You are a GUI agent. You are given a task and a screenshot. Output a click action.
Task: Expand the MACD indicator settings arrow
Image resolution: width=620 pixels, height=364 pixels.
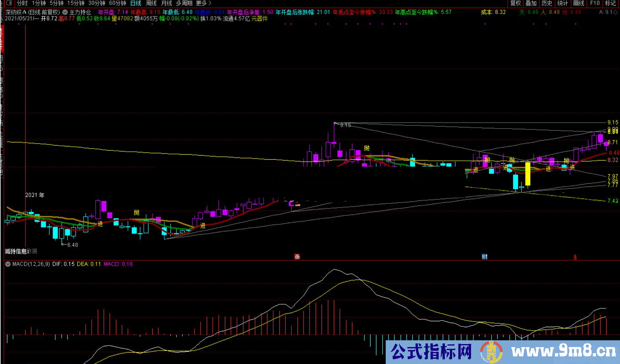point(8,264)
